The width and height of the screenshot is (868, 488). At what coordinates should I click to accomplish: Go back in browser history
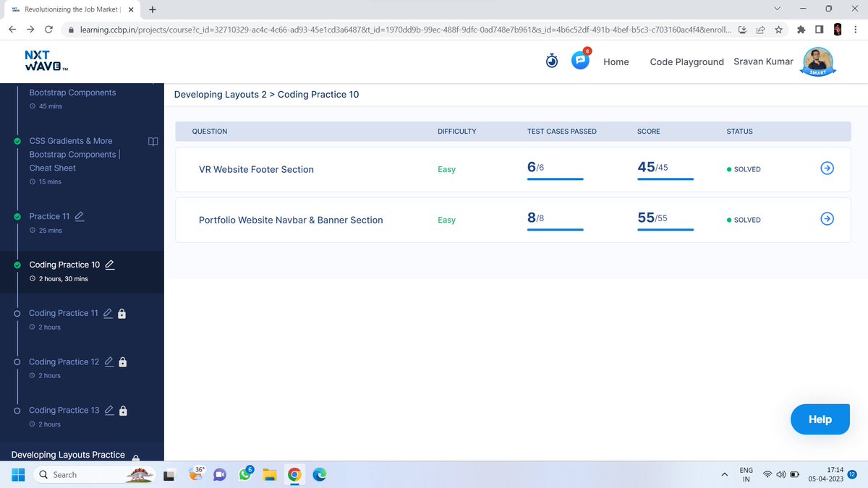pyautogui.click(x=12, y=30)
